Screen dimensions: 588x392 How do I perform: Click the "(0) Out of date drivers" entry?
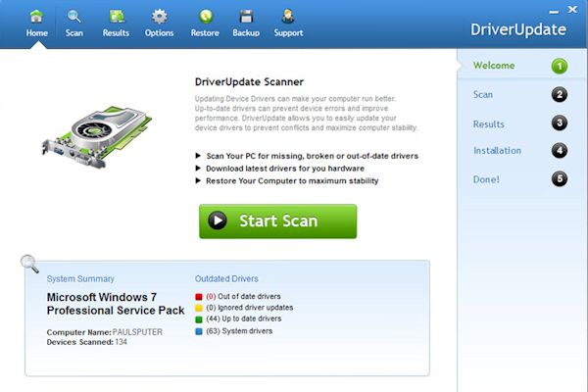point(243,296)
